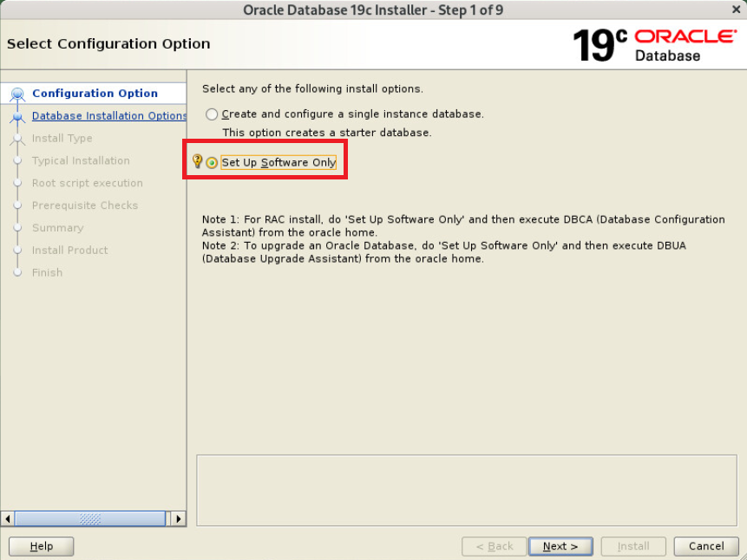Screen dimensions: 747x560
Task: Click the empty message box at the bottom
Action: [467, 491]
